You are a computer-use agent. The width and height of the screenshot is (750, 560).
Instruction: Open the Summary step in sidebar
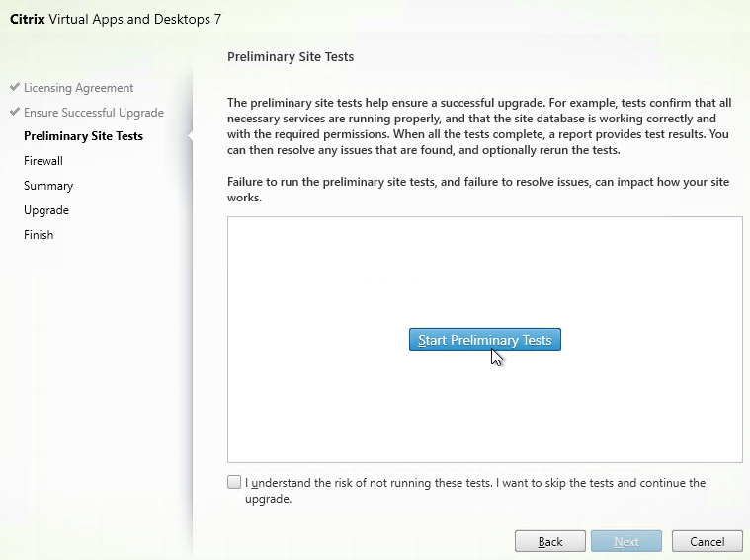coord(48,186)
